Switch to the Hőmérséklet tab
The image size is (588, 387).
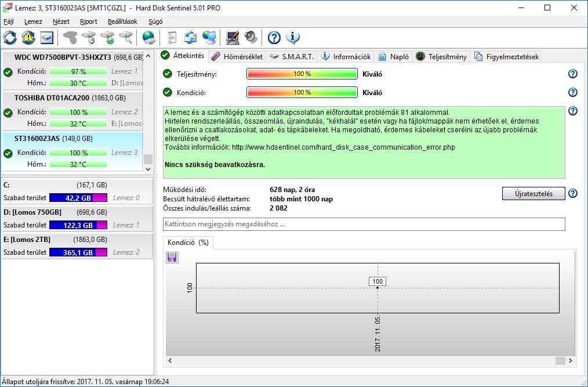point(237,57)
